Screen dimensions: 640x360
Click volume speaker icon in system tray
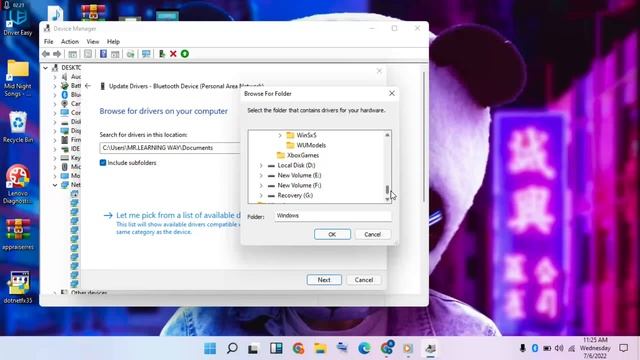(559, 348)
